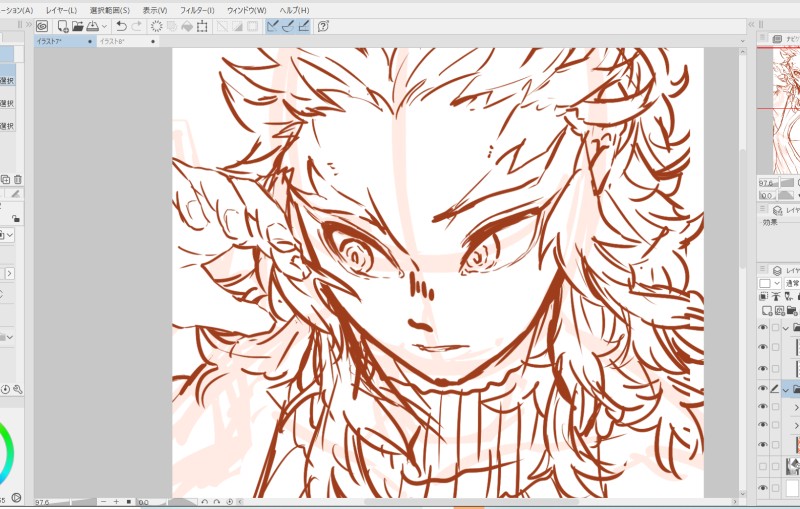This screenshot has width=800, height=509.
Task: Click New Layer Folder icon
Action: 792,310
